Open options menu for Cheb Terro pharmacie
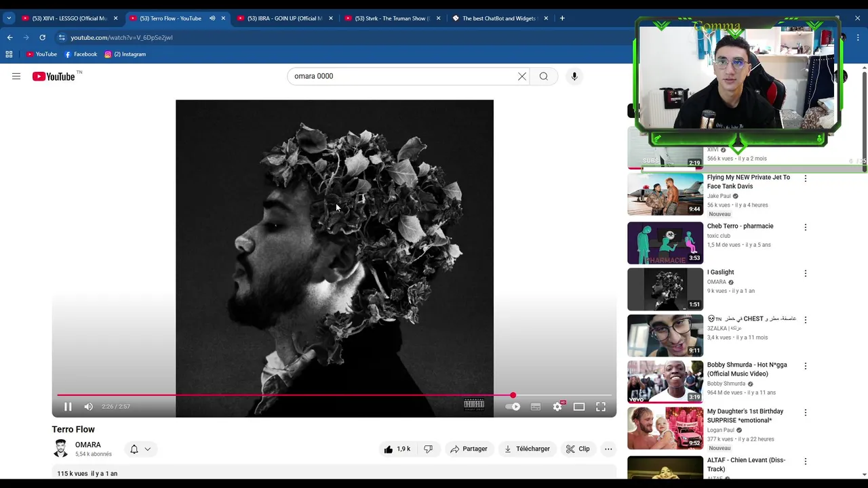The image size is (868, 488). tap(806, 227)
